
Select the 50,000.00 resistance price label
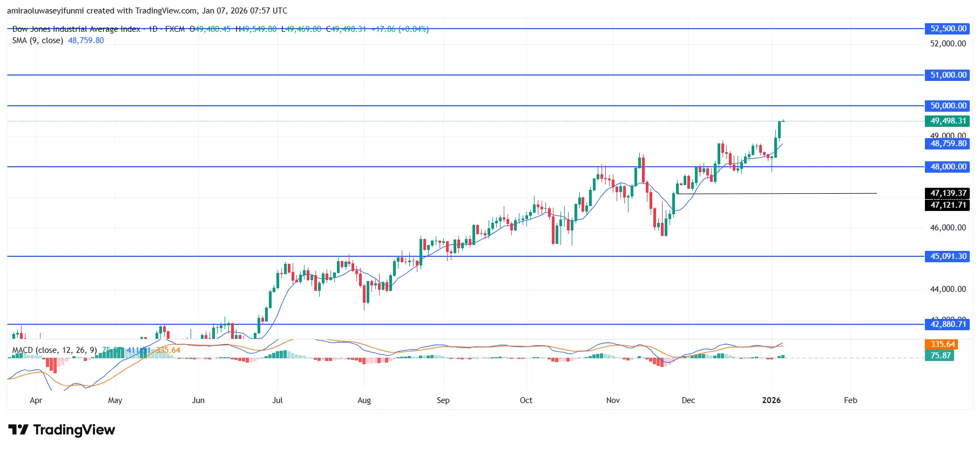[948, 106]
